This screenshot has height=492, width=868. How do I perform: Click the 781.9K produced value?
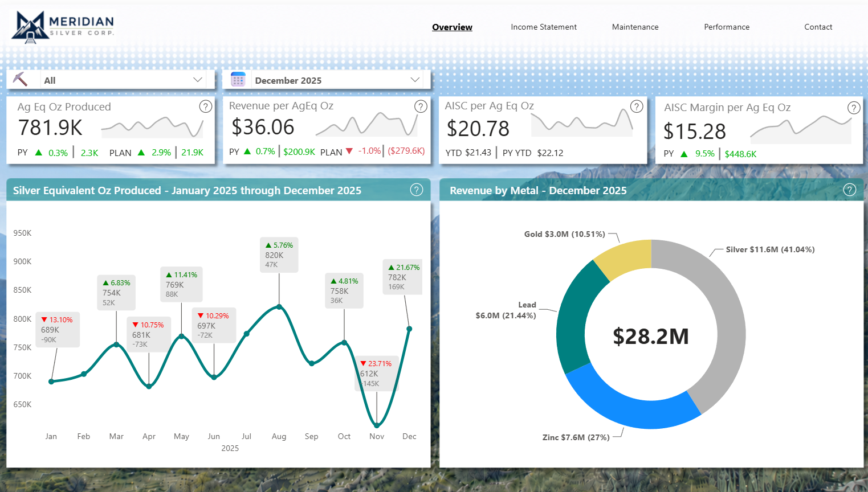point(51,128)
